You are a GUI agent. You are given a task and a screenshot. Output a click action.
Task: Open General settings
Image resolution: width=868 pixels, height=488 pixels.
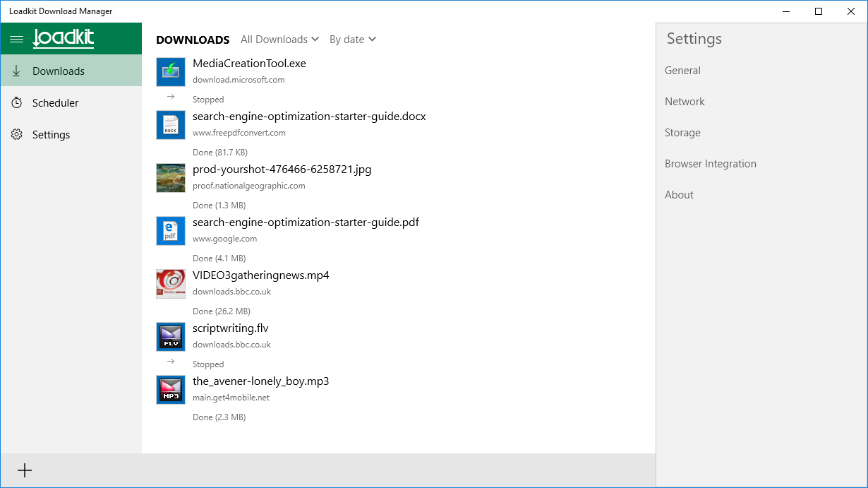tap(682, 71)
